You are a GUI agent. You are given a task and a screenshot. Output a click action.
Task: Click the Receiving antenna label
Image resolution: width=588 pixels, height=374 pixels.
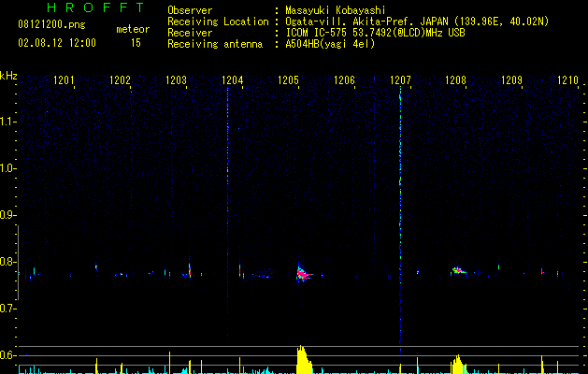[x=215, y=44]
